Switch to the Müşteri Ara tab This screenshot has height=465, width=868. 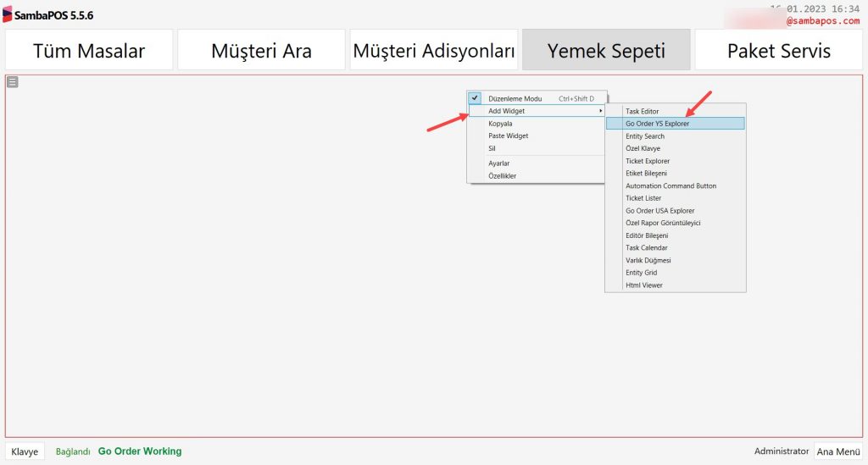[261, 50]
